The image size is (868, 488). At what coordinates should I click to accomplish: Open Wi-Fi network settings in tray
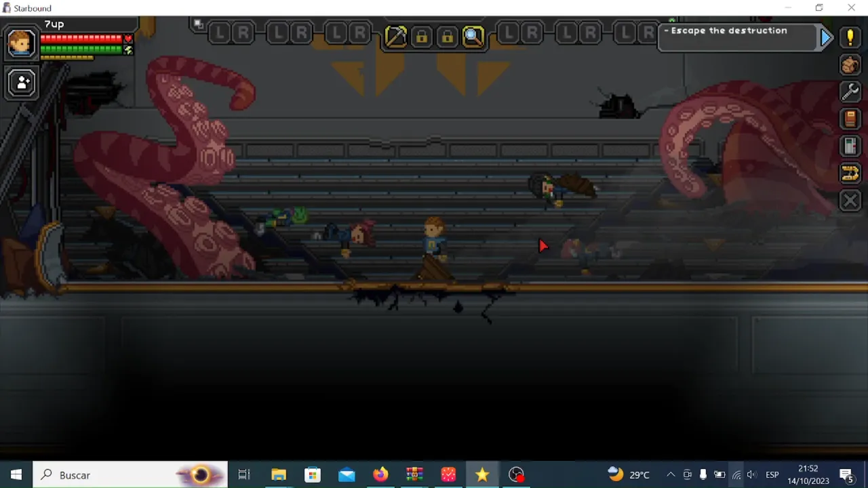[x=736, y=474]
